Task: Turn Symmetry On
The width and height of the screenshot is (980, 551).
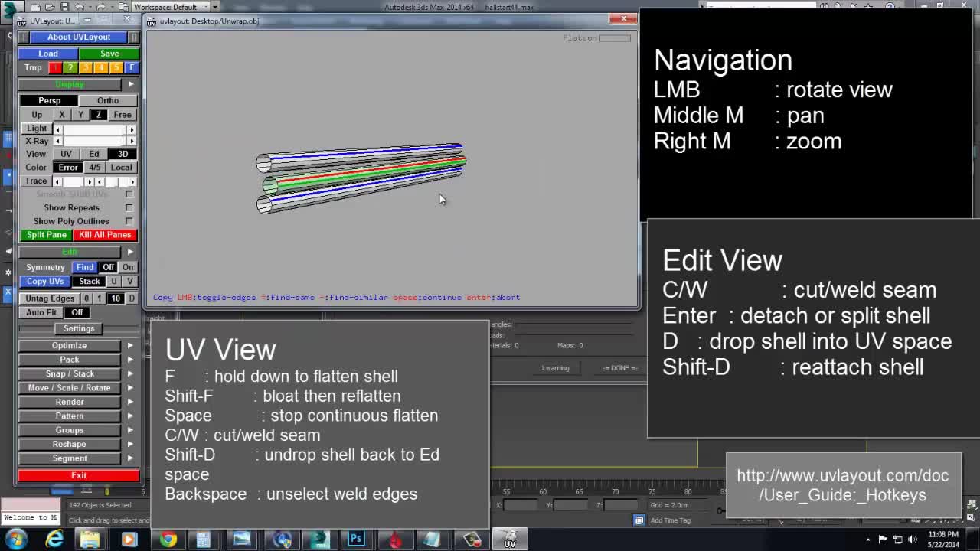Action: point(127,267)
